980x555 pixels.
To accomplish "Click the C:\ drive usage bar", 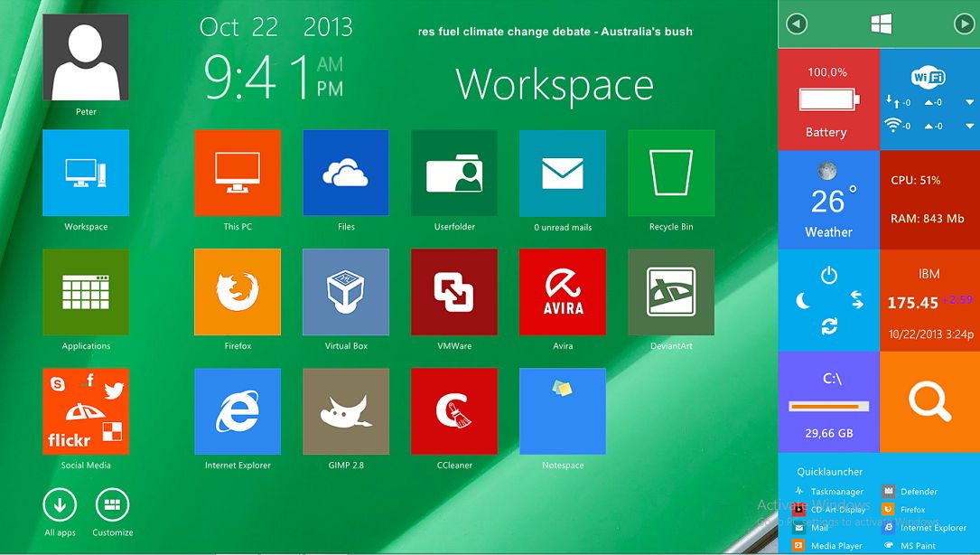I will 829,407.
